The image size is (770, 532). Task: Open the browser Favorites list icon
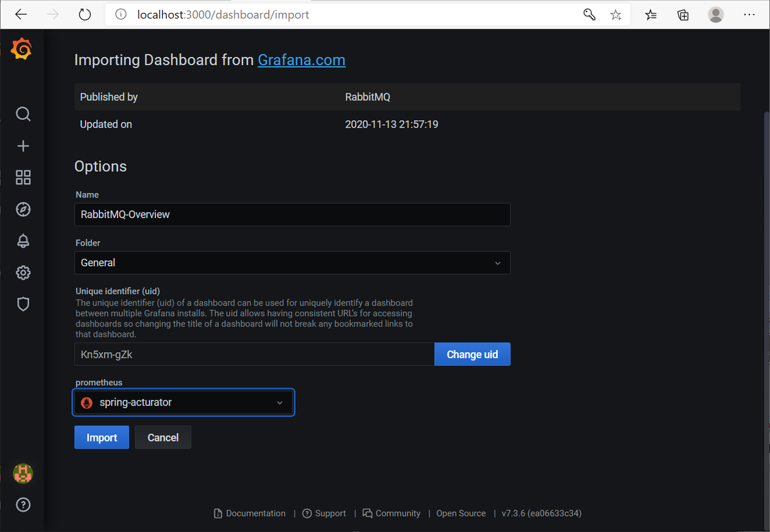pos(651,15)
